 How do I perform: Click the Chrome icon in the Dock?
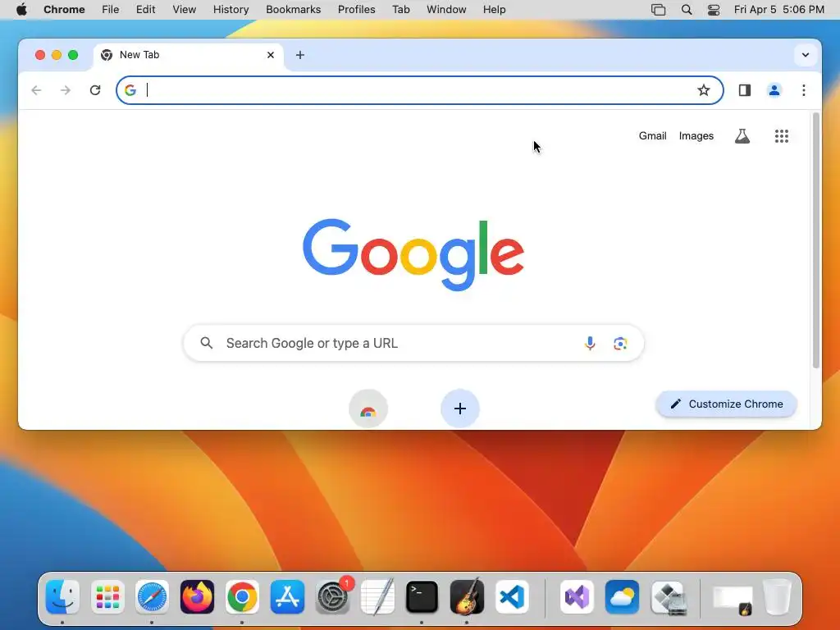click(242, 597)
